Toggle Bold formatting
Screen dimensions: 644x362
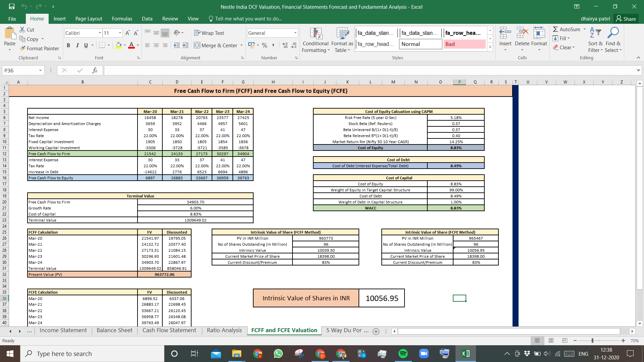point(68,45)
